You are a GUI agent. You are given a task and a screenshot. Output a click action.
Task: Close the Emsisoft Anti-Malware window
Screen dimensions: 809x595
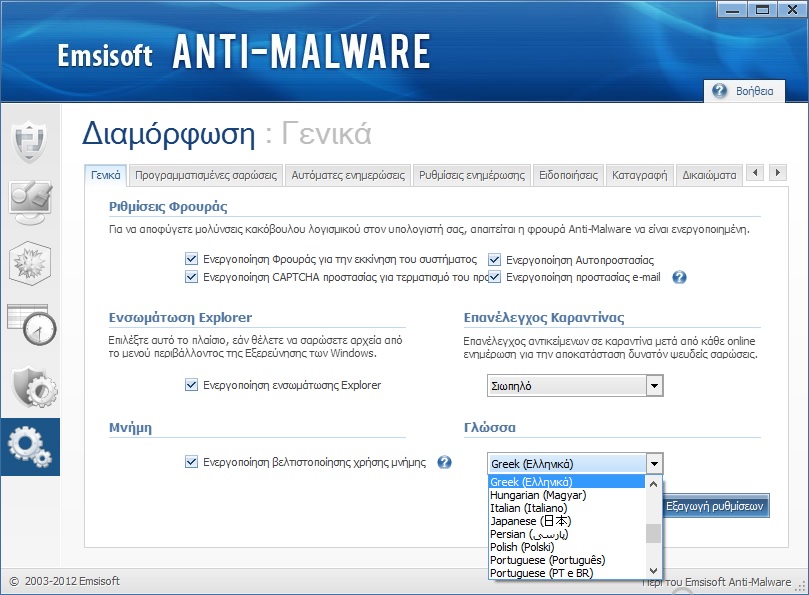(792, 10)
